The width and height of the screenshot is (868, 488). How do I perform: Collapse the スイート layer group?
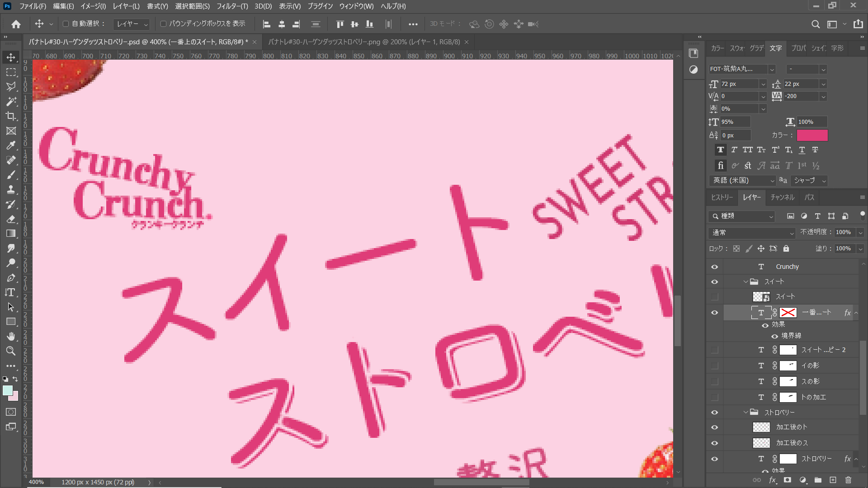(x=746, y=282)
